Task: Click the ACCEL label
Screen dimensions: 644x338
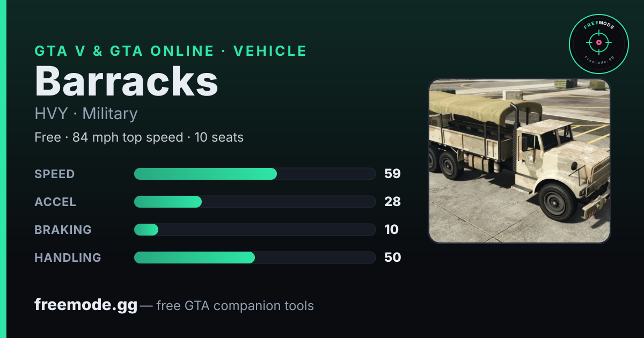Action: pos(55,202)
